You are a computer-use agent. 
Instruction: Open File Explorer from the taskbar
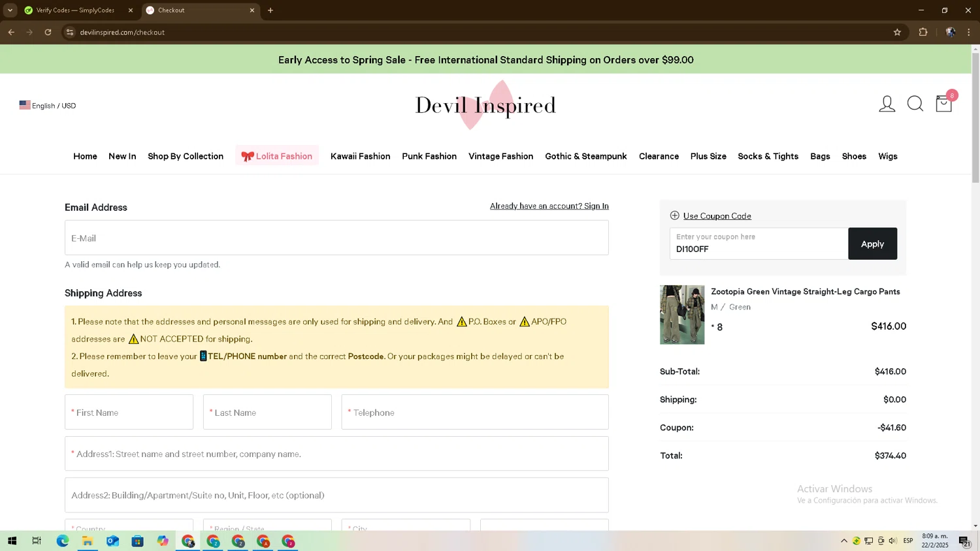pos(88,541)
